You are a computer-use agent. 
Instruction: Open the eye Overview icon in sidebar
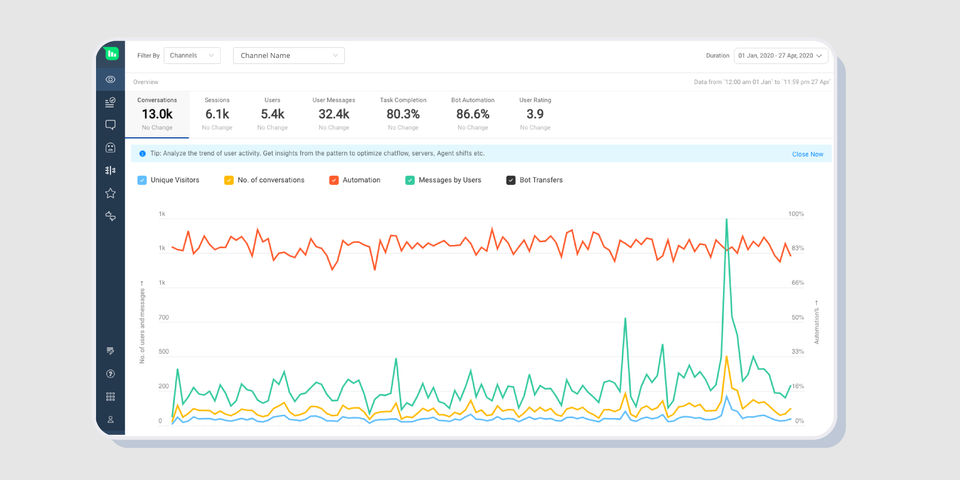(111, 79)
